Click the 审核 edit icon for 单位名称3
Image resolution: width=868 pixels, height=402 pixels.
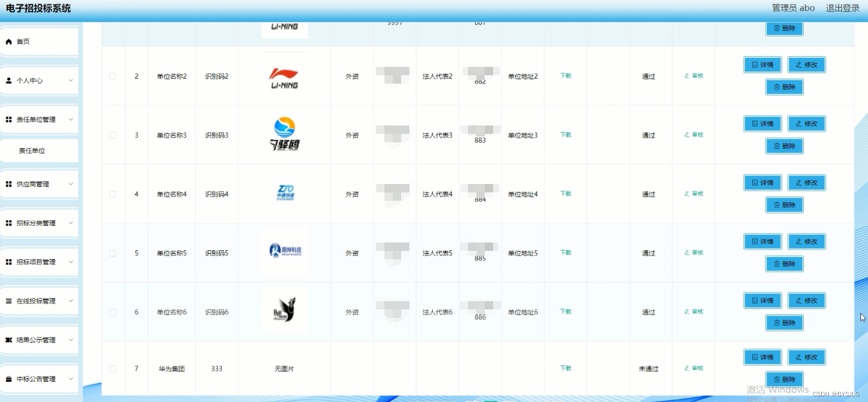(x=687, y=135)
